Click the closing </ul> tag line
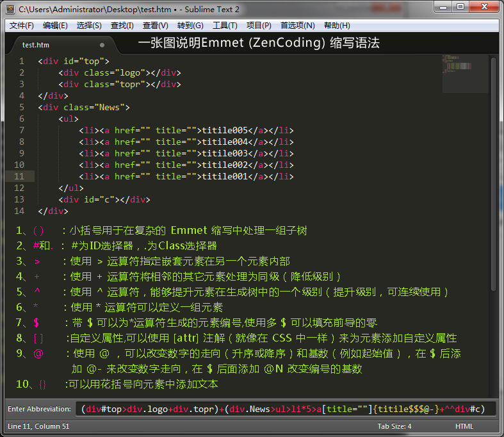Viewport: 504px width, 437px height. (x=71, y=188)
